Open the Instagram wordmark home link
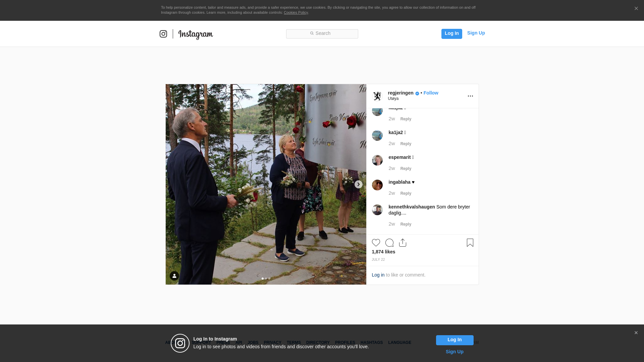 (196, 35)
